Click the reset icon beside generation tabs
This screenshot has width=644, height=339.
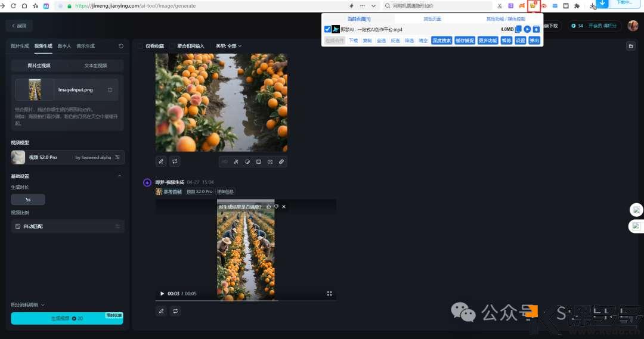click(x=120, y=46)
